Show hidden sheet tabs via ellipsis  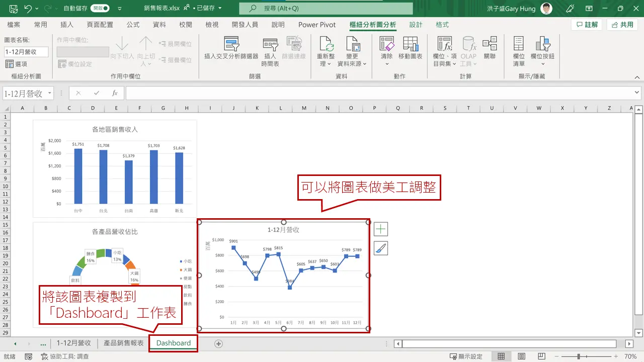pos(43,343)
